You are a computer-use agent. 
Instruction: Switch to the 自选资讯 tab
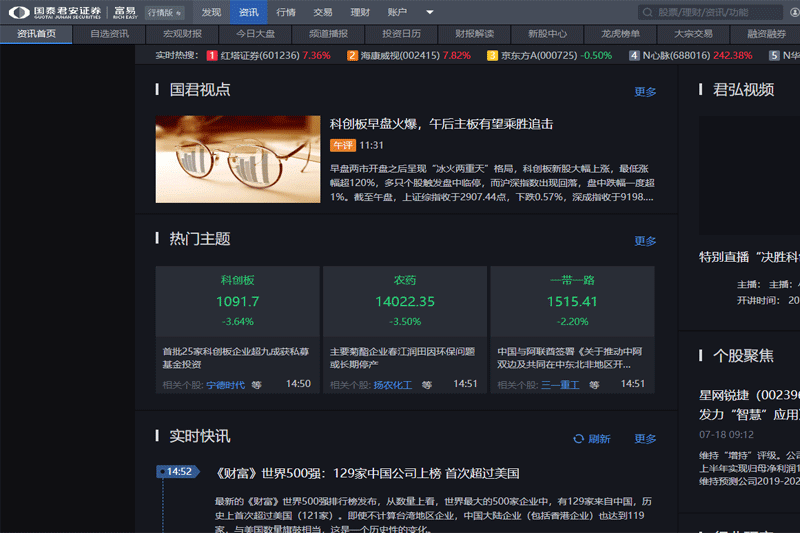click(x=109, y=34)
